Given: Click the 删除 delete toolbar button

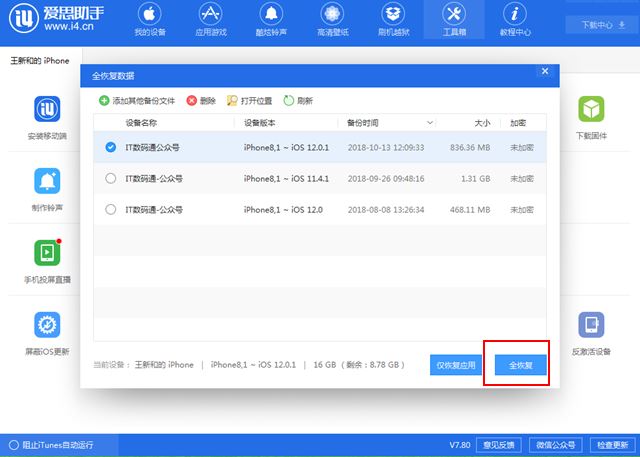Looking at the screenshot, I should (x=201, y=100).
